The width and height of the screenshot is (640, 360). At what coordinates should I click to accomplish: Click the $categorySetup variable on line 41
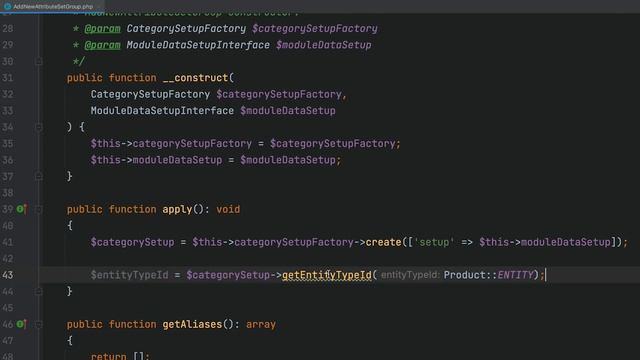click(132, 242)
